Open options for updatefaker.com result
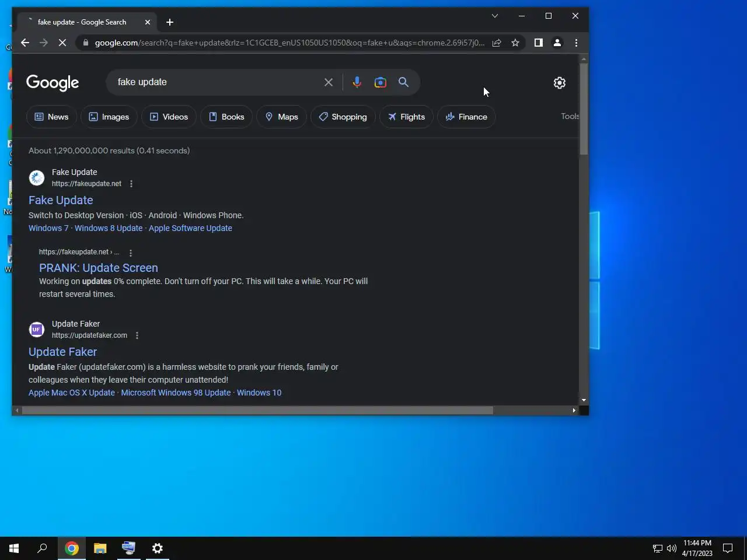Image resolution: width=747 pixels, height=560 pixels. (137, 335)
